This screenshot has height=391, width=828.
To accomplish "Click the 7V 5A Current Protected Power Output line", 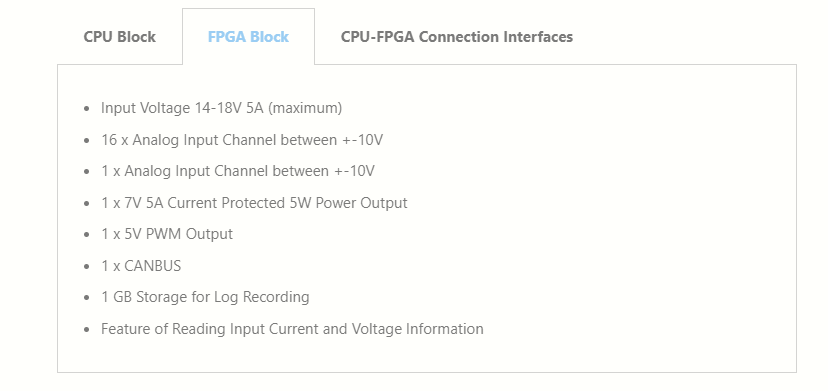I will coord(254,203).
